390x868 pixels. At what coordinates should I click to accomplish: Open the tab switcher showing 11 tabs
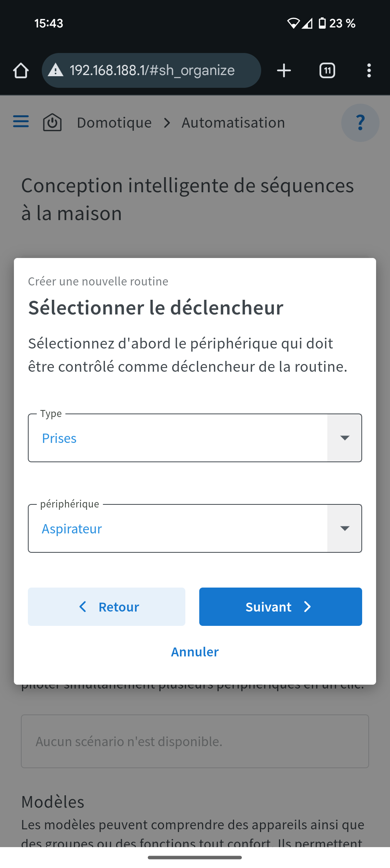pos(327,70)
